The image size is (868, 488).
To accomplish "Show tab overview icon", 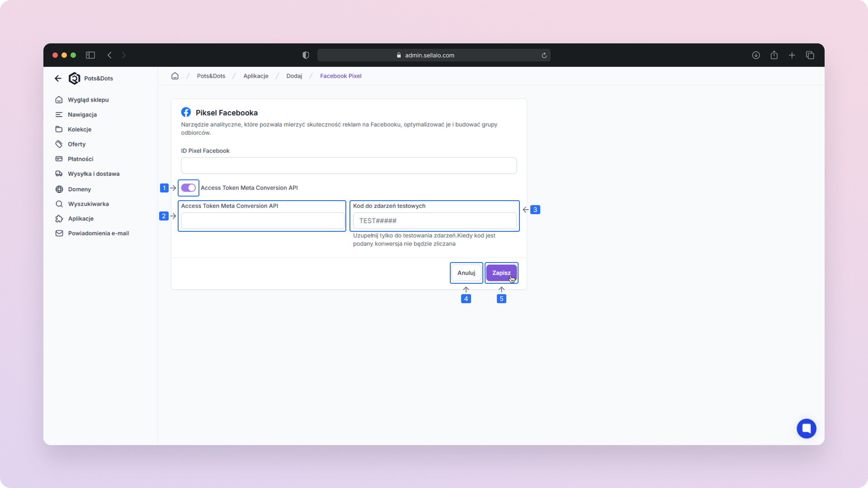I will point(810,55).
